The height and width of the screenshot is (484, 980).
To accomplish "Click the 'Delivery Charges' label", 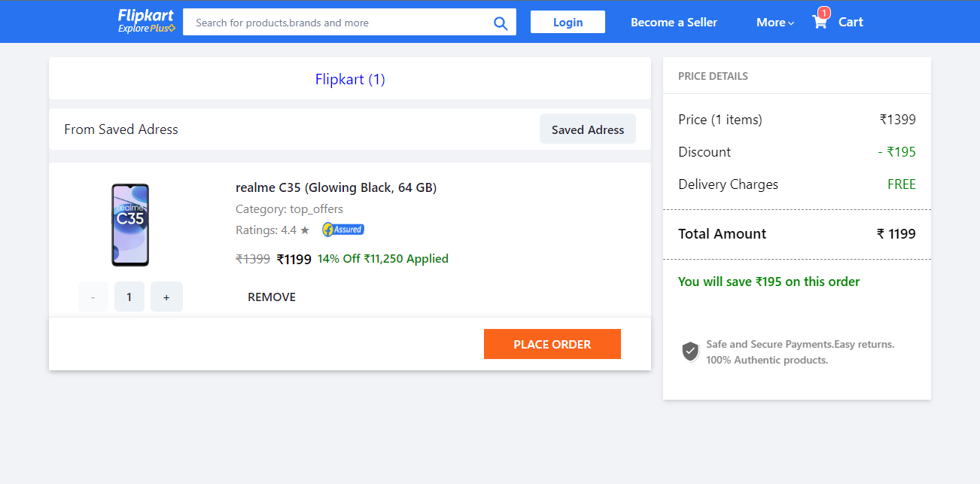I will click(x=728, y=184).
